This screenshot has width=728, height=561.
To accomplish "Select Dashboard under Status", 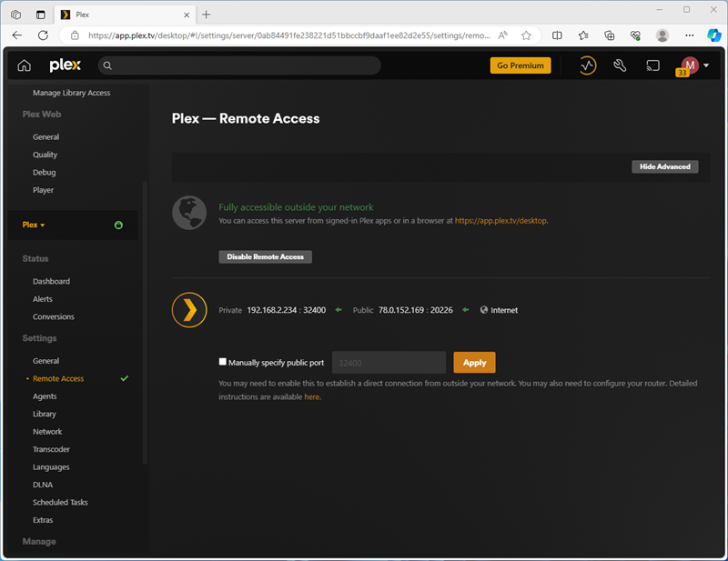I will (x=51, y=281).
